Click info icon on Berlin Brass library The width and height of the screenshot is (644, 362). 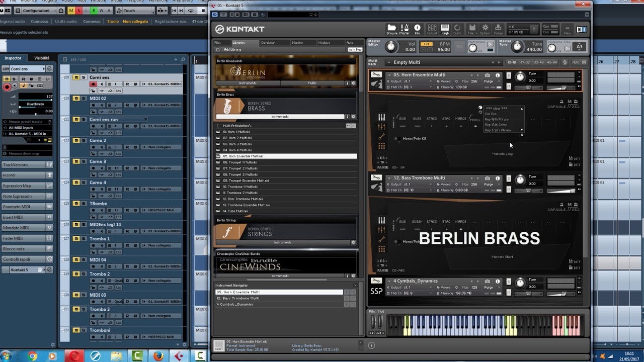(x=347, y=117)
